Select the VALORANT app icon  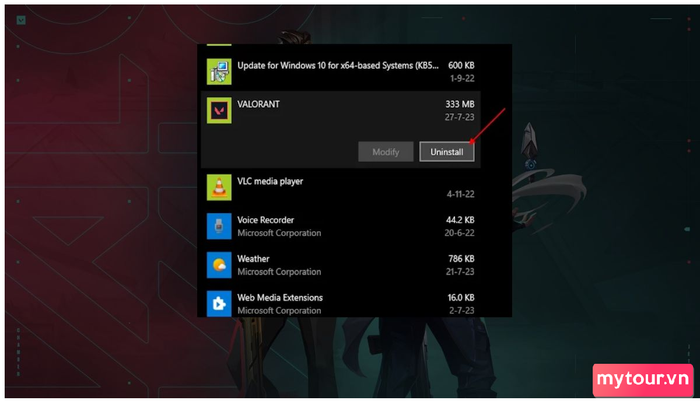pos(219,110)
